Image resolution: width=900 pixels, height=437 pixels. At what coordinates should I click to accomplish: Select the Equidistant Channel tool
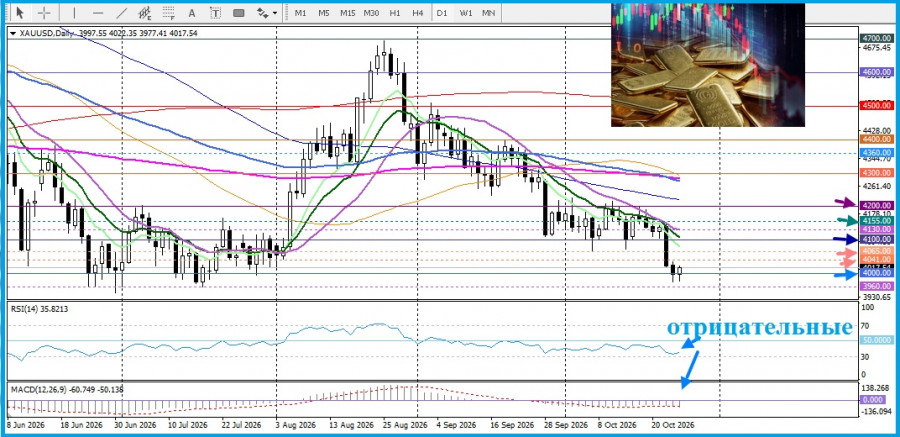point(145,13)
